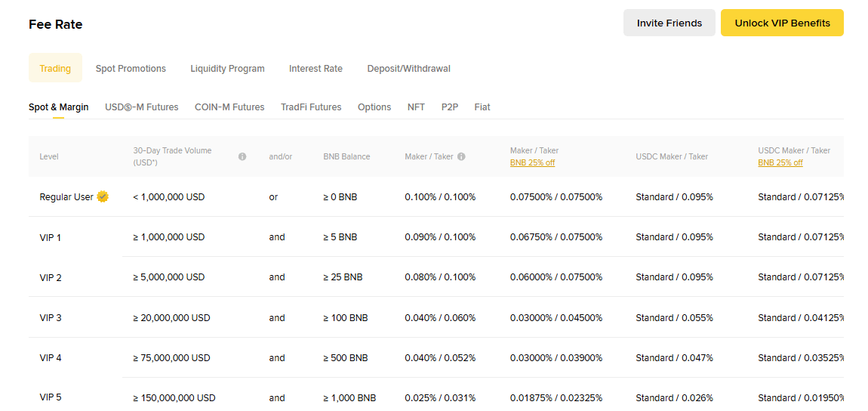The image size is (868, 411).
Task: Click info icon beside Maker / Taker header
Action: [461, 156]
